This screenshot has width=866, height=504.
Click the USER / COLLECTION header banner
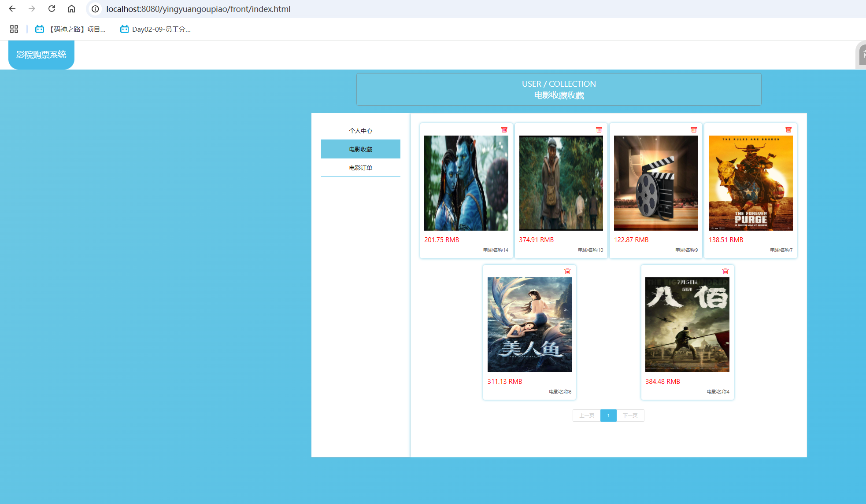(x=559, y=89)
